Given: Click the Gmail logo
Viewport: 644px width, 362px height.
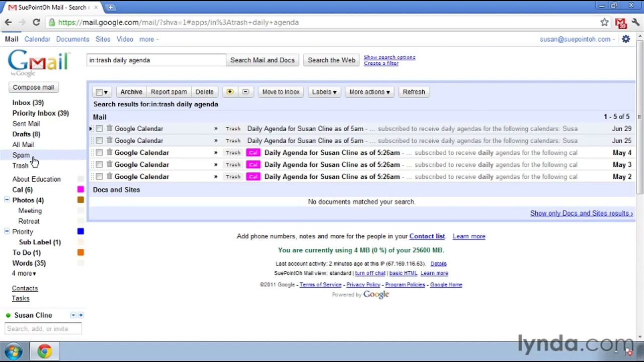Looking at the screenshot, I should [38, 63].
